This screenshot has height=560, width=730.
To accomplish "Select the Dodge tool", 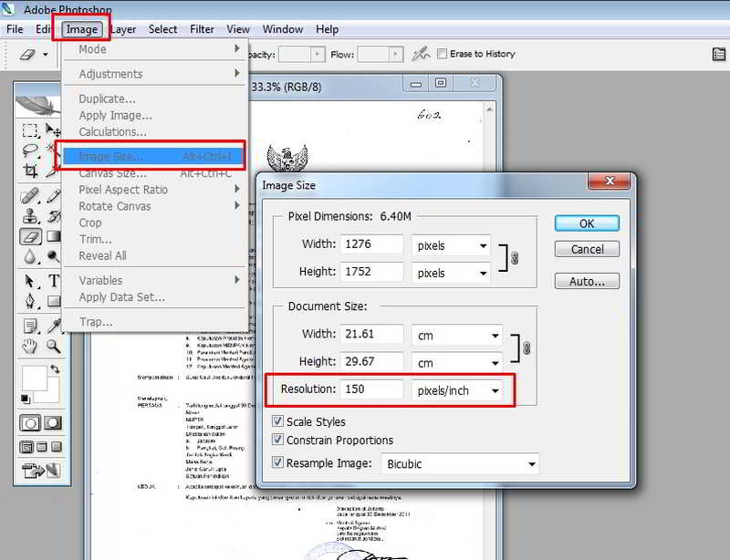I will pyautogui.click(x=54, y=256).
